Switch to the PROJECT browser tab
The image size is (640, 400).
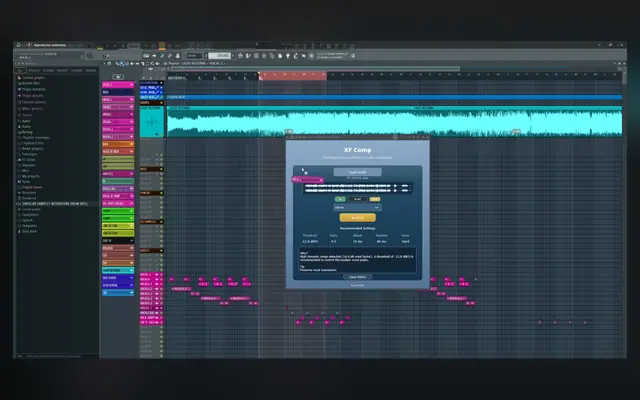pos(34,71)
